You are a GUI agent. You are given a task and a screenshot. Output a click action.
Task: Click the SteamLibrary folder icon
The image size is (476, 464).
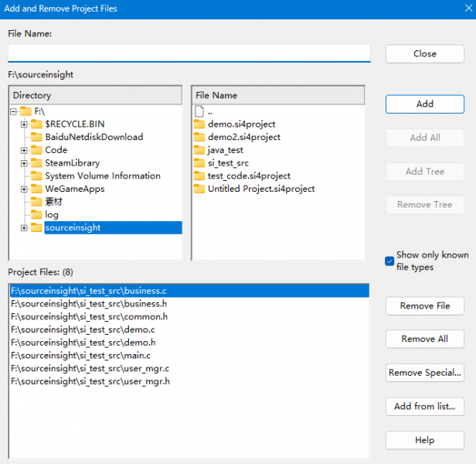37,163
